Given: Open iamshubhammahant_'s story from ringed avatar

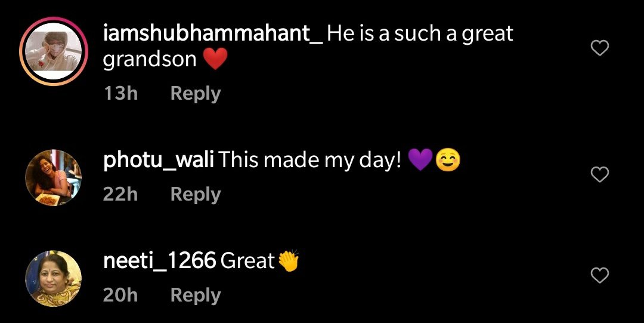Looking at the screenshot, I should pyautogui.click(x=54, y=51).
